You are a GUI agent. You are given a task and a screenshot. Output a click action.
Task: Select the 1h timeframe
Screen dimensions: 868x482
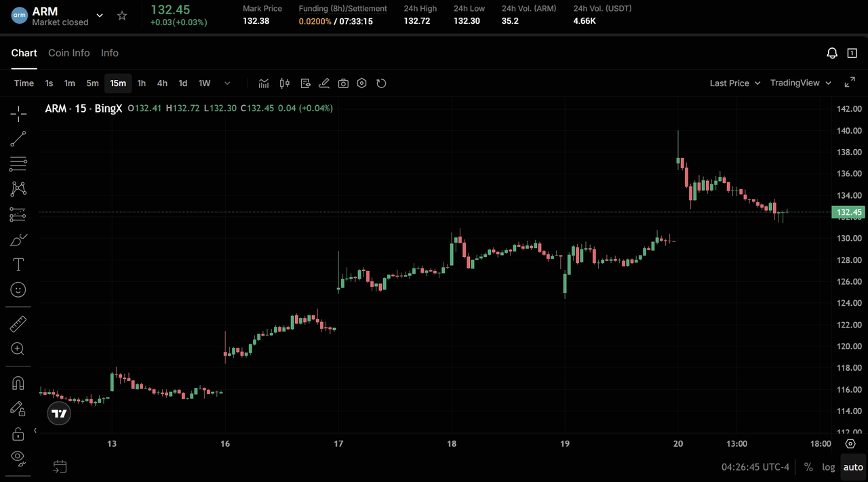141,83
